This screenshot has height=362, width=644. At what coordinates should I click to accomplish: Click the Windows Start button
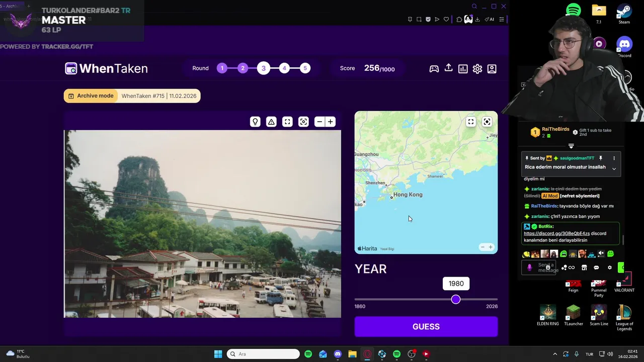point(218,354)
